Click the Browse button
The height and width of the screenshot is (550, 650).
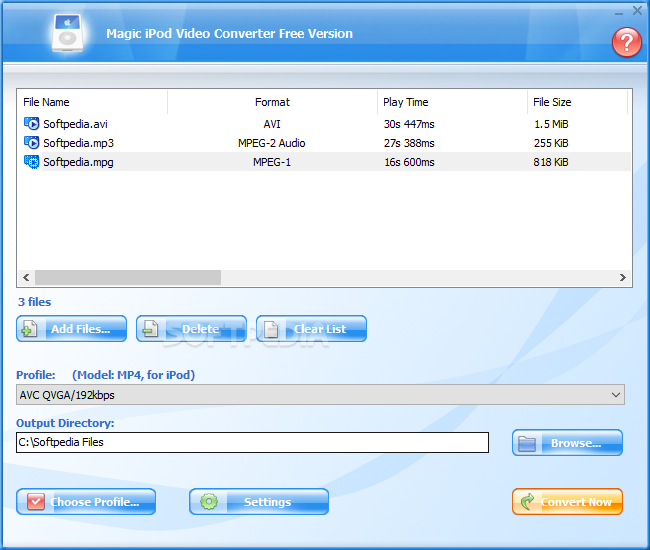point(567,443)
